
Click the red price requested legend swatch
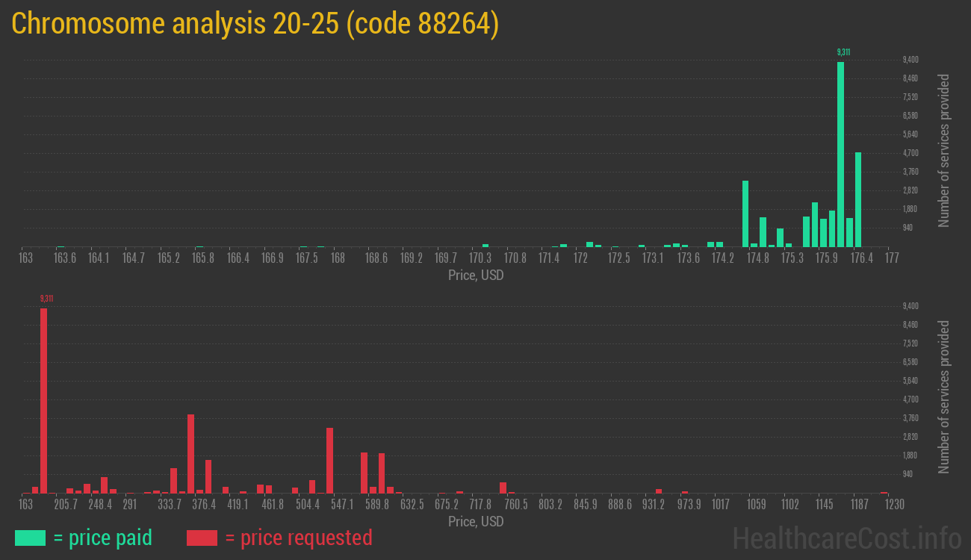point(202,538)
